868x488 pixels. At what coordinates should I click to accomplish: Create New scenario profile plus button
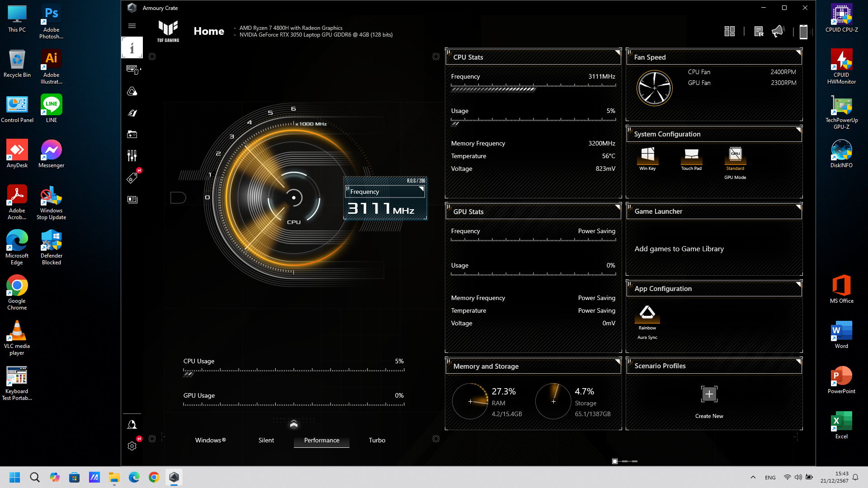[709, 394]
